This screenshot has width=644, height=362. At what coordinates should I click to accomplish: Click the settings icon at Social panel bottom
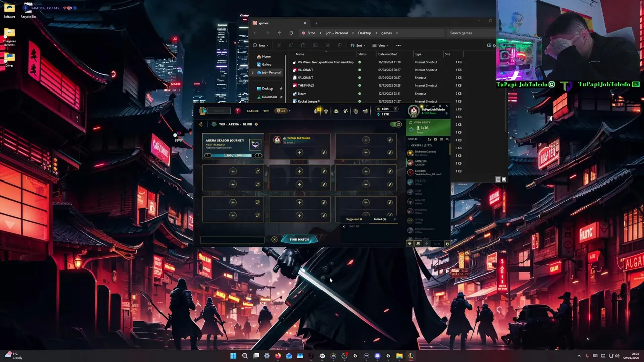click(447, 244)
